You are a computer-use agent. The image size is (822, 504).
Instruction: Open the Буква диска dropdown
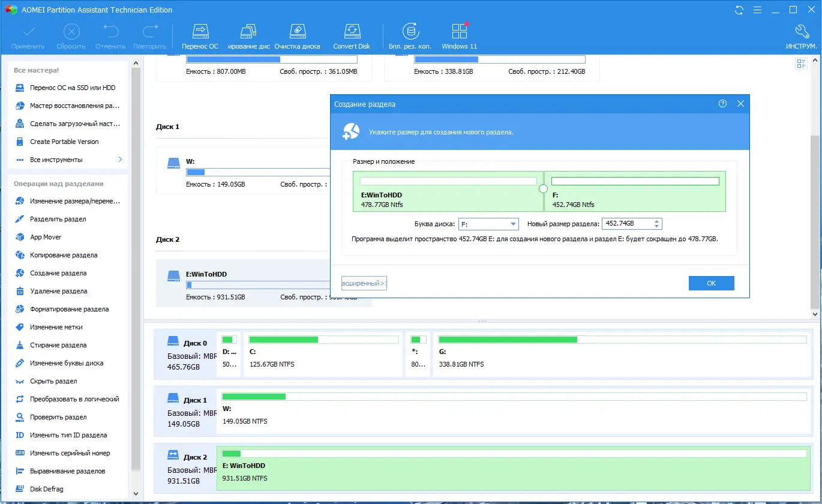pos(488,224)
